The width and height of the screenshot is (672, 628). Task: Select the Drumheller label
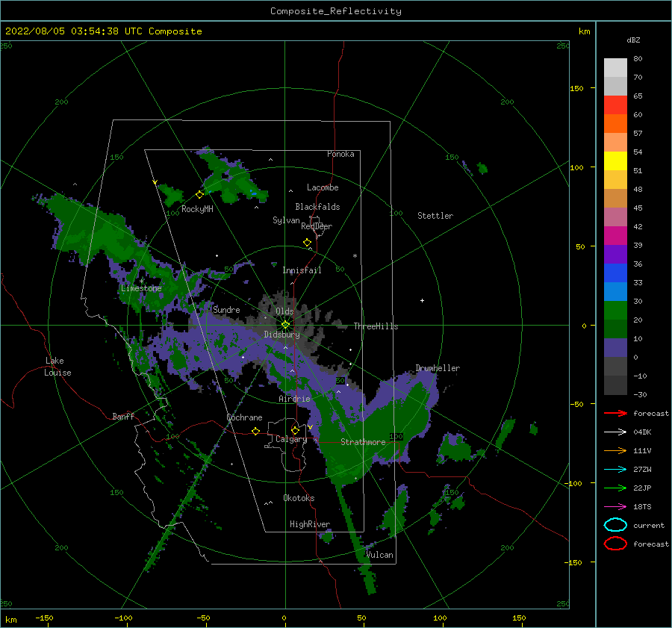pyautogui.click(x=438, y=368)
